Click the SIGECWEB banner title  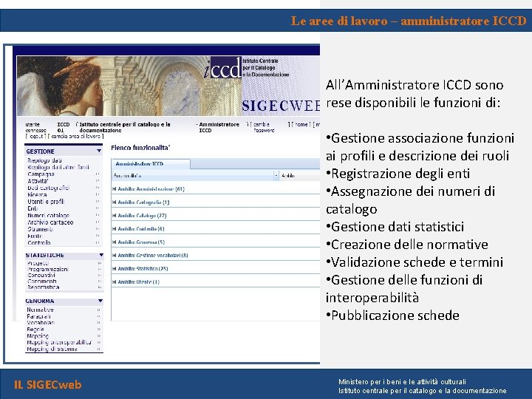tap(281, 106)
